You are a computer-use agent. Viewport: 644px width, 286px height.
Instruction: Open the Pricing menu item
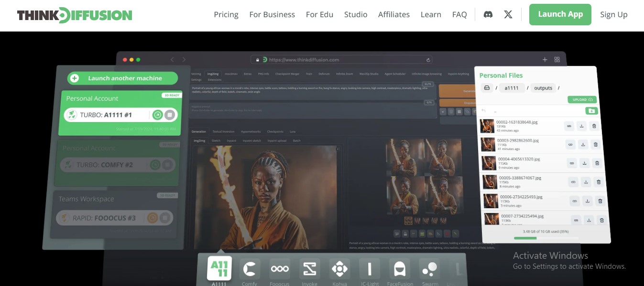pyautogui.click(x=226, y=14)
